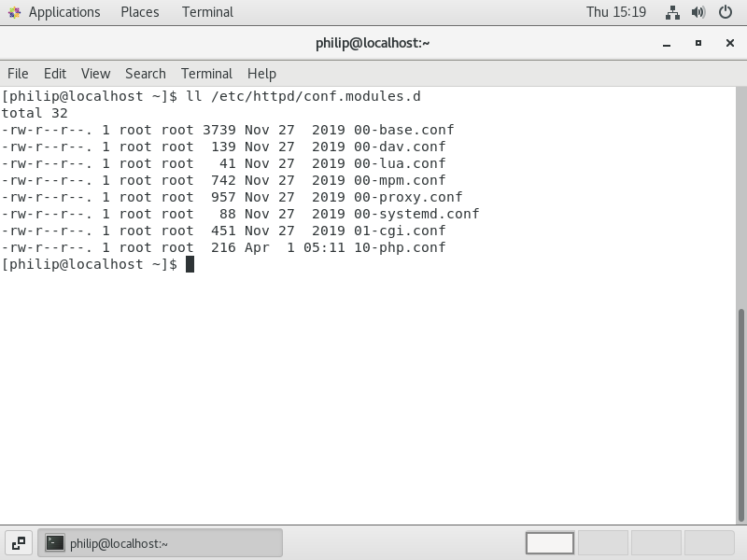
Task: Click the volume speaker icon
Action: (x=698, y=12)
